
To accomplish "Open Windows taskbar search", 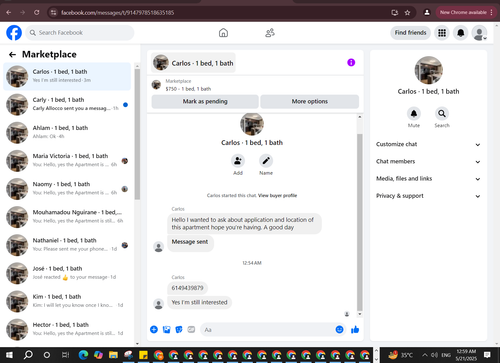I will click(28, 355).
